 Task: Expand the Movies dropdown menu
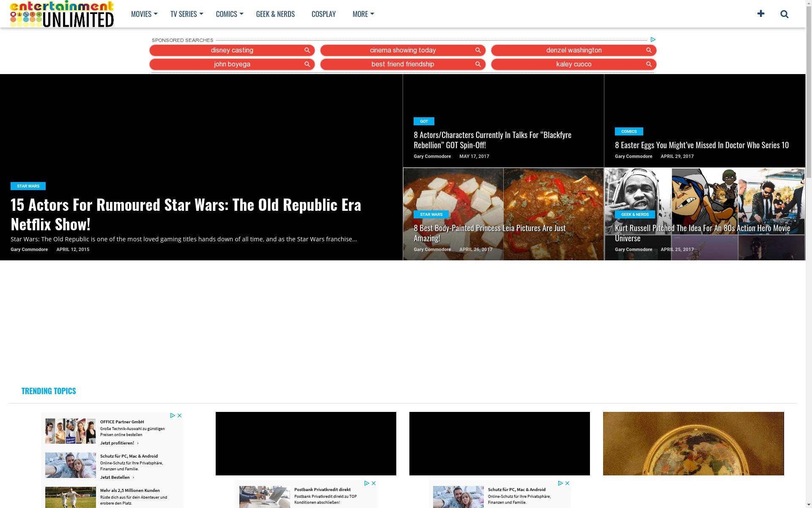coord(144,14)
